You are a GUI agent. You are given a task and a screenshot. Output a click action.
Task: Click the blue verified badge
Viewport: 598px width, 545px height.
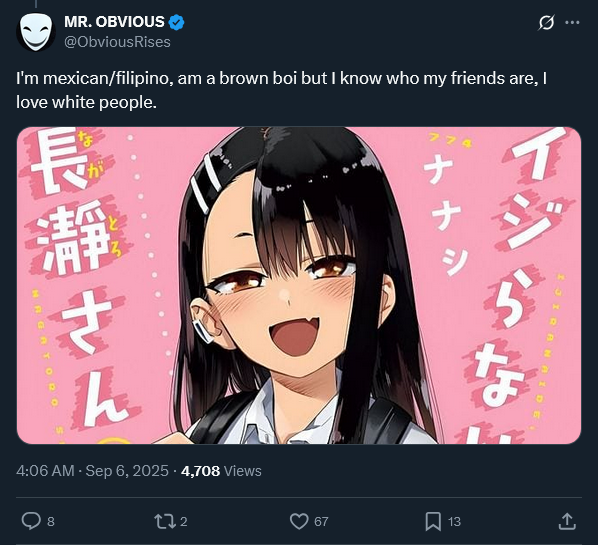pos(177,22)
